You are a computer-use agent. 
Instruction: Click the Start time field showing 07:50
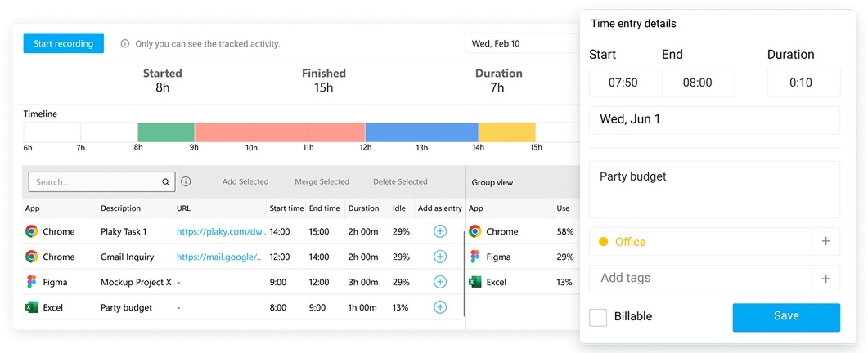point(623,83)
